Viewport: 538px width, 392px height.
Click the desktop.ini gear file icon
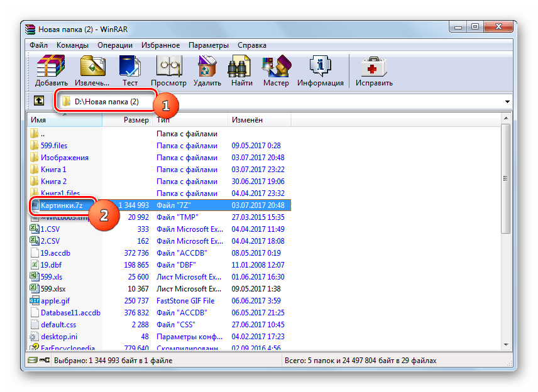pyautogui.click(x=35, y=337)
